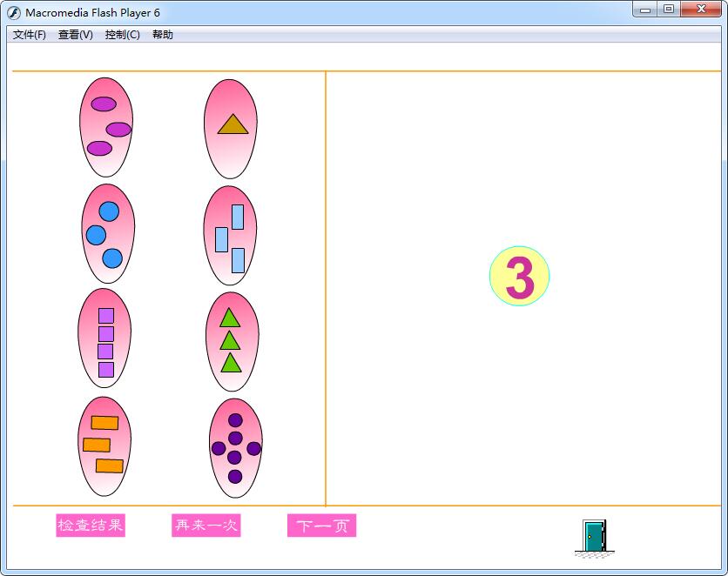Select the egg with three green triangles
Image resolution: width=728 pixels, height=576 pixels.
pyautogui.click(x=231, y=341)
